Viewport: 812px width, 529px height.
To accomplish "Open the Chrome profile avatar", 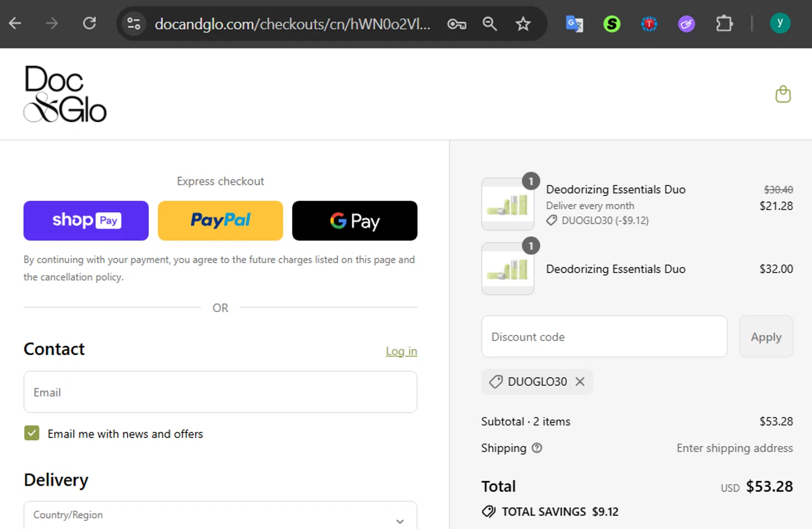I will click(x=780, y=23).
